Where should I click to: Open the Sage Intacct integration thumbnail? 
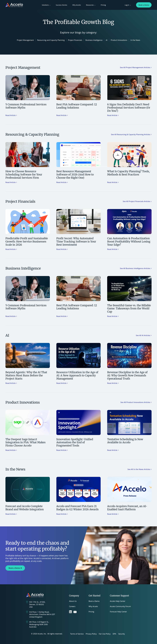point(28,422)
